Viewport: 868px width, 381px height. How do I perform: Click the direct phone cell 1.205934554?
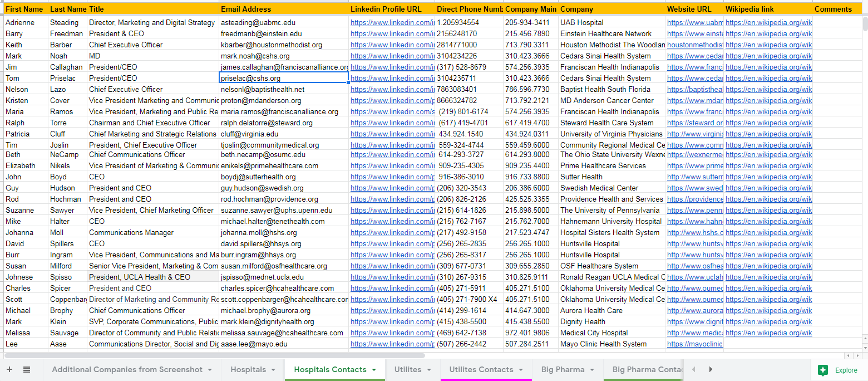click(x=469, y=22)
